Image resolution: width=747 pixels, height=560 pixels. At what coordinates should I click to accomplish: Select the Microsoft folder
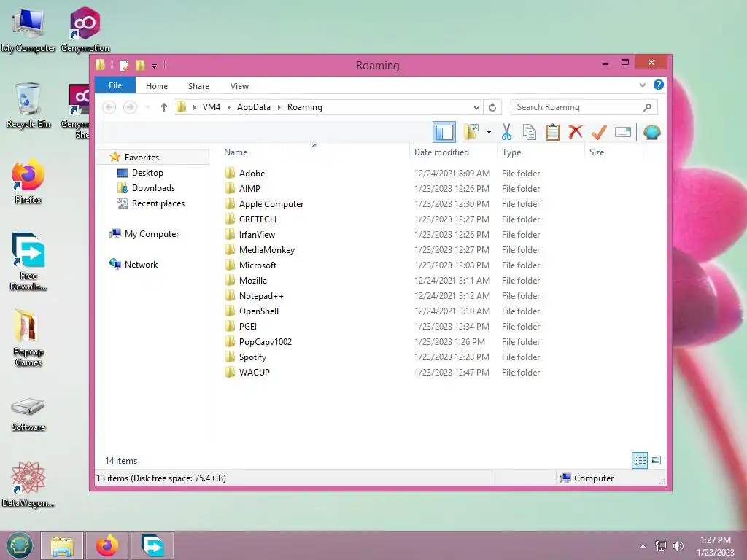pyautogui.click(x=258, y=265)
